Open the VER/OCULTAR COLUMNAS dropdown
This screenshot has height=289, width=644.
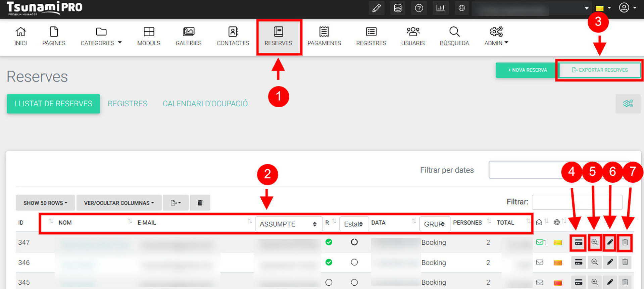119,203
